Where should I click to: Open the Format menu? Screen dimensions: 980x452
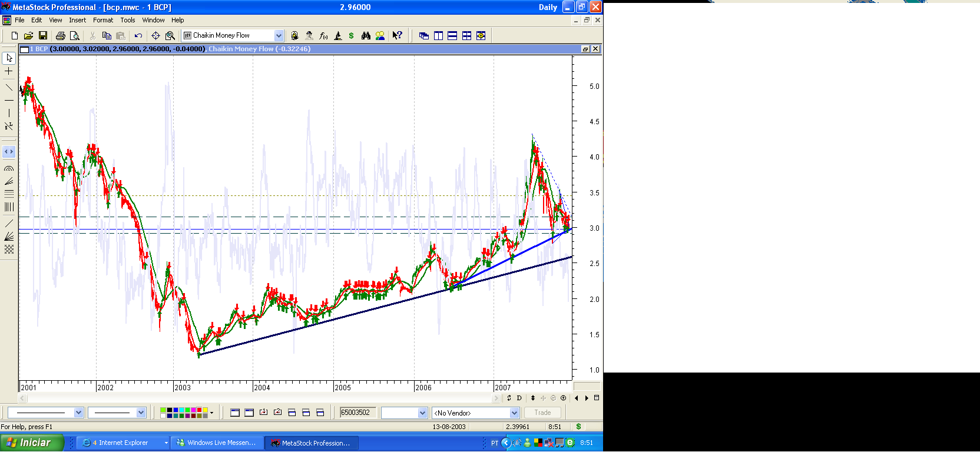(x=103, y=20)
